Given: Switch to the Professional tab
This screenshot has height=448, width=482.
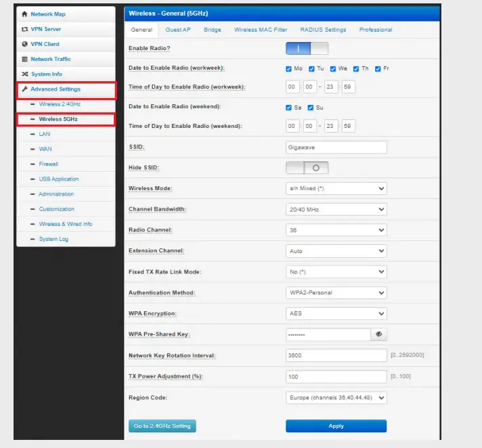Looking at the screenshot, I should tap(375, 30).
